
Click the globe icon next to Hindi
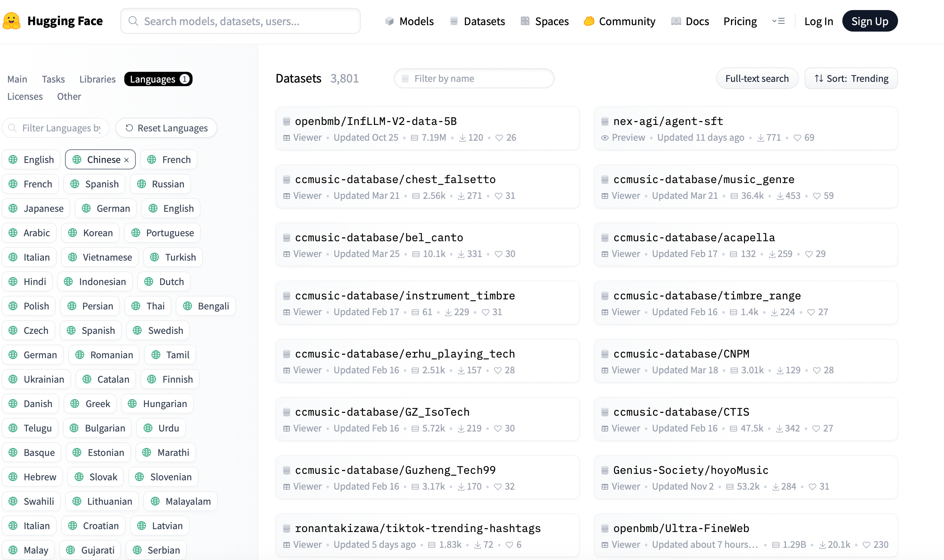[13, 281]
